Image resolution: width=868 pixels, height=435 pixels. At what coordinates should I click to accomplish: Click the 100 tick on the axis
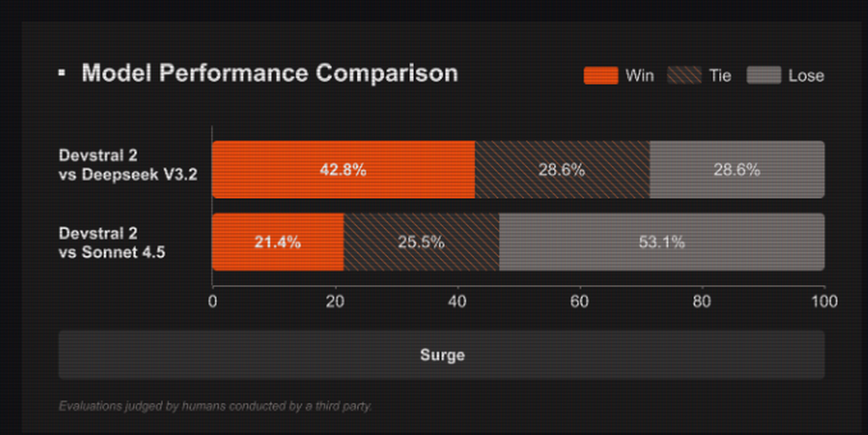(824, 302)
